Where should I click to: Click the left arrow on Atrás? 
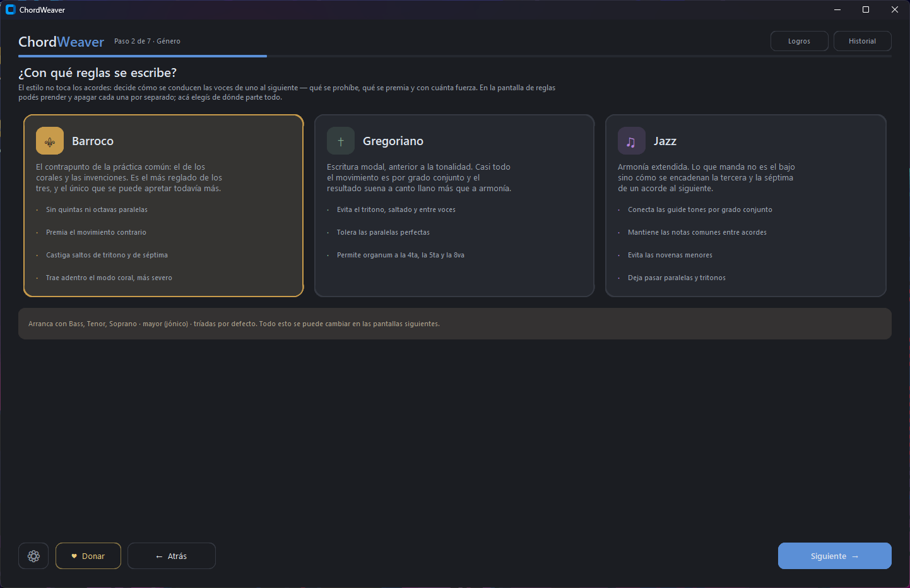pyautogui.click(x=159, y=556)
